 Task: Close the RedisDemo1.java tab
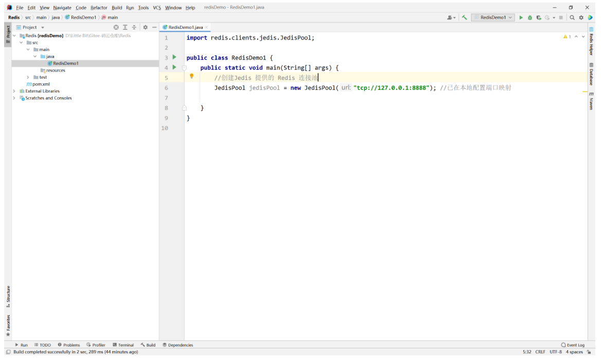(207, 27)
